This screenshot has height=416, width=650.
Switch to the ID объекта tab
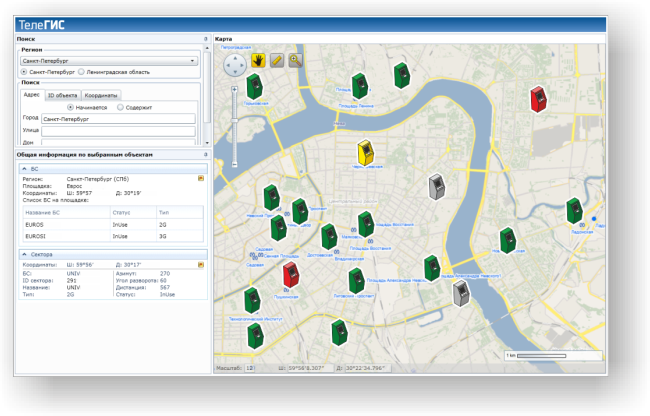point(63,95)
